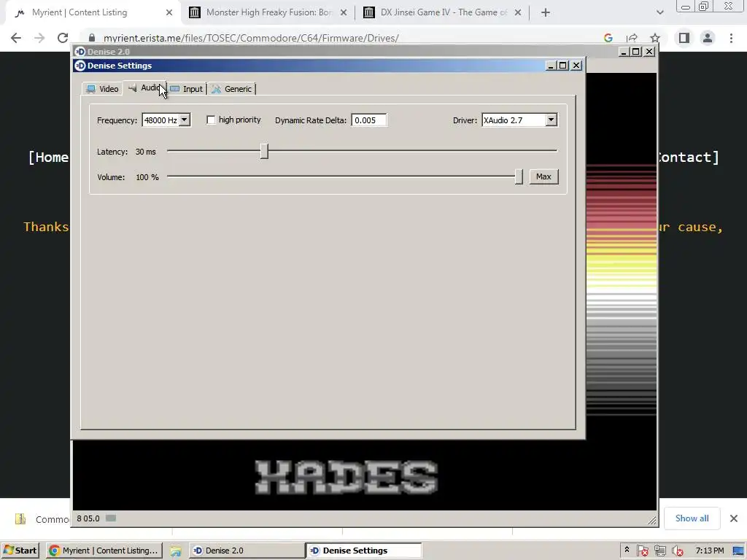Open the Generic settings tab
Viewport: 747px width, 560px height.
[231, 88]
